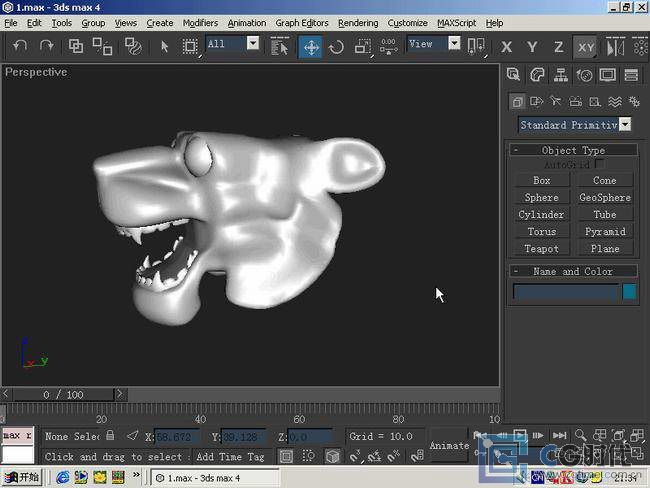
Task: Click the Zoom magnifier viewport control
Action: 580,435
